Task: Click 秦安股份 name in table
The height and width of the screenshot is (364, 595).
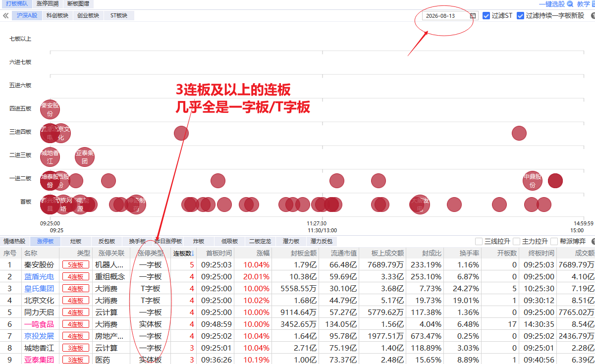Action: pyautogui.click(x=39, y=264)
